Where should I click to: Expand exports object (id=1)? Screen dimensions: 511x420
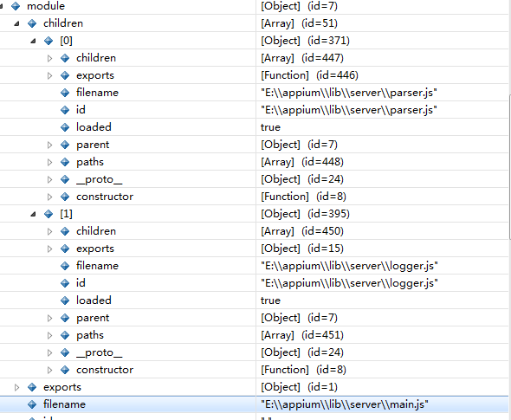(x=16, y=387)
